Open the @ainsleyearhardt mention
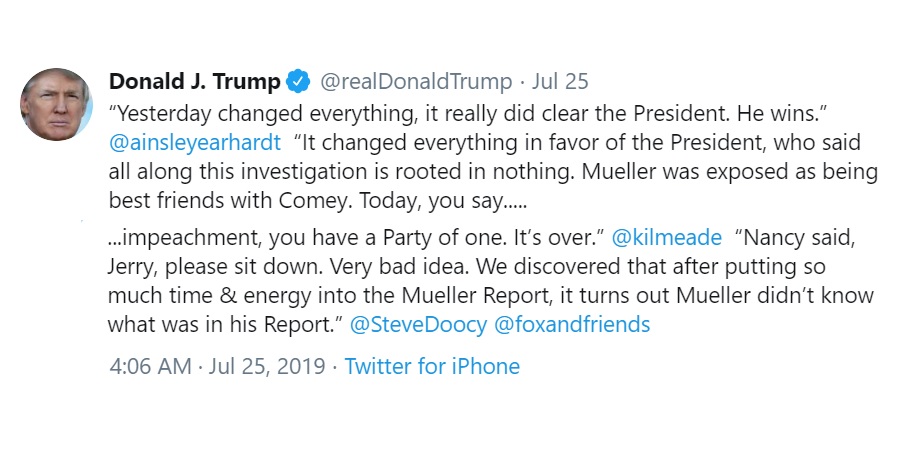This screenshot has width=897, height=461. pyautogui.click(x=195, y=142)
